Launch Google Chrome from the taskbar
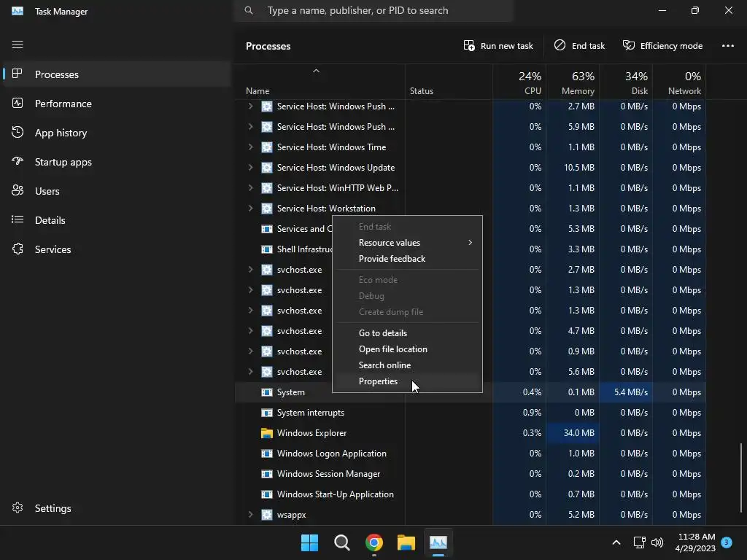This screenshot has height=560, width=747. click(x=374, y=542)
